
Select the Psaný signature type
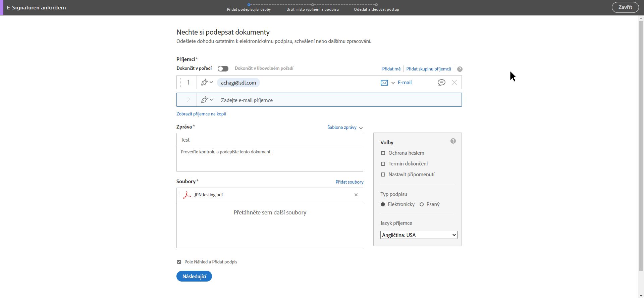pyautogui.click(x=422, y=204)
